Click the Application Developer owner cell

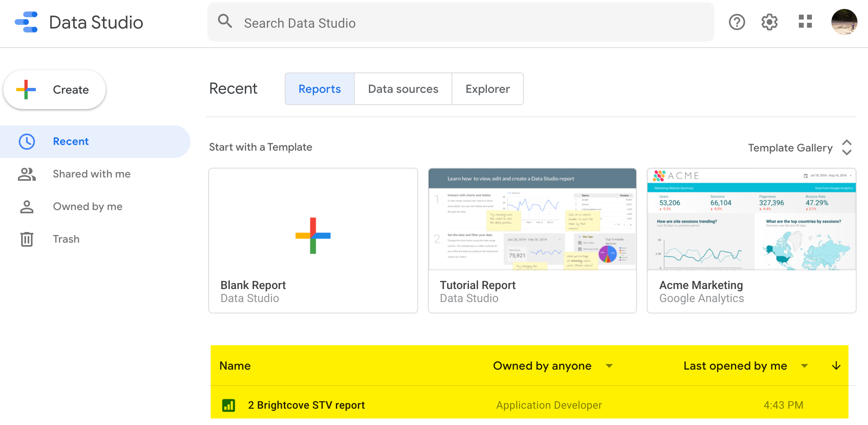pyautogui.click(x=549, y=405)
